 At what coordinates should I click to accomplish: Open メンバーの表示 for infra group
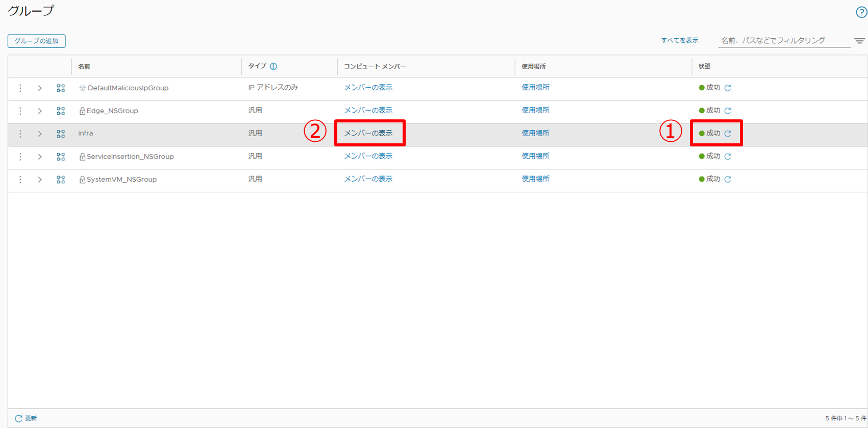368,133
